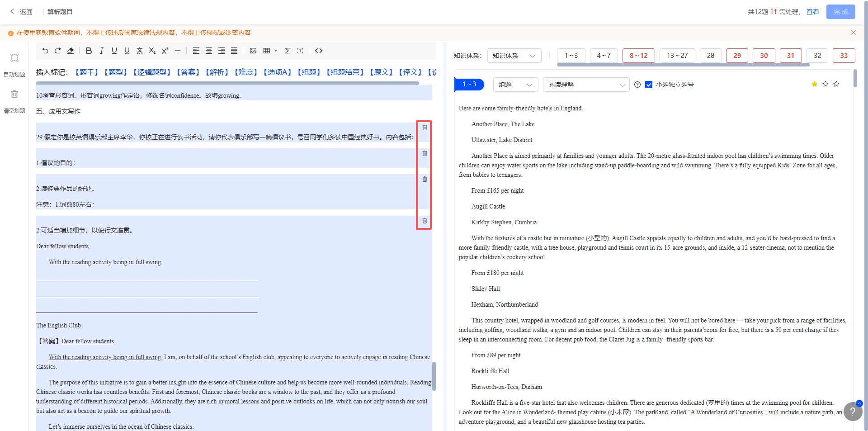
Task: Delete the block 2.可适当增加细节
Action: click(425, 221)
